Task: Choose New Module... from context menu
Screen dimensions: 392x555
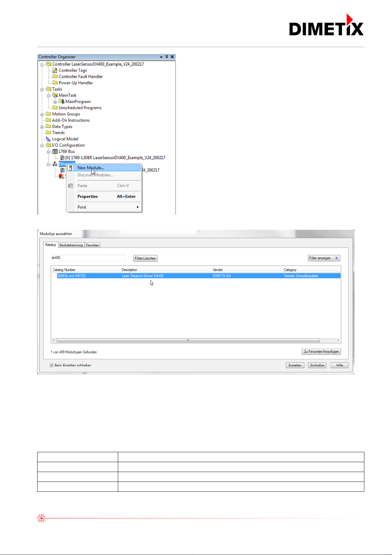Action: (104, 168)
